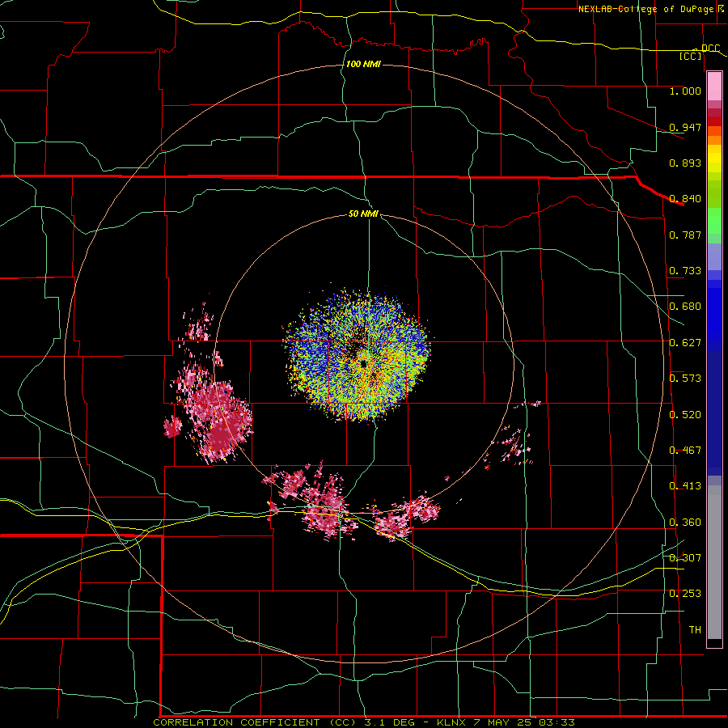Select the 0.253 legend value

(x=685, y=594)
